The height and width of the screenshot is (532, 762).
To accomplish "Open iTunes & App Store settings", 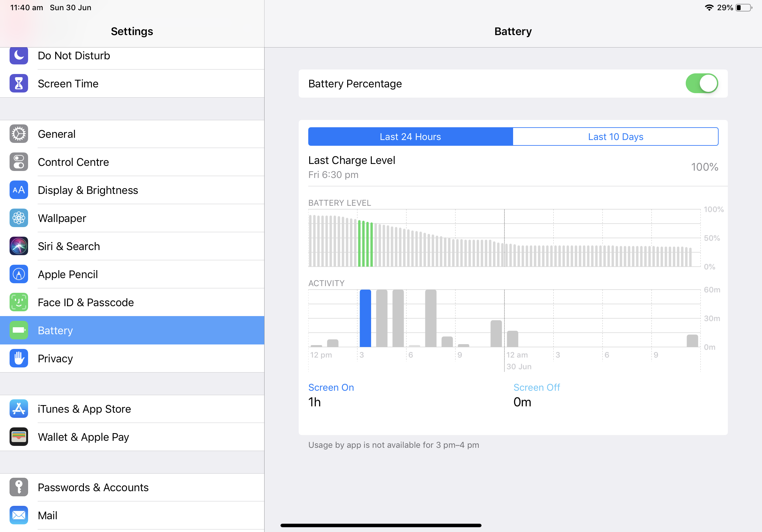I will [x=132, y=409].
